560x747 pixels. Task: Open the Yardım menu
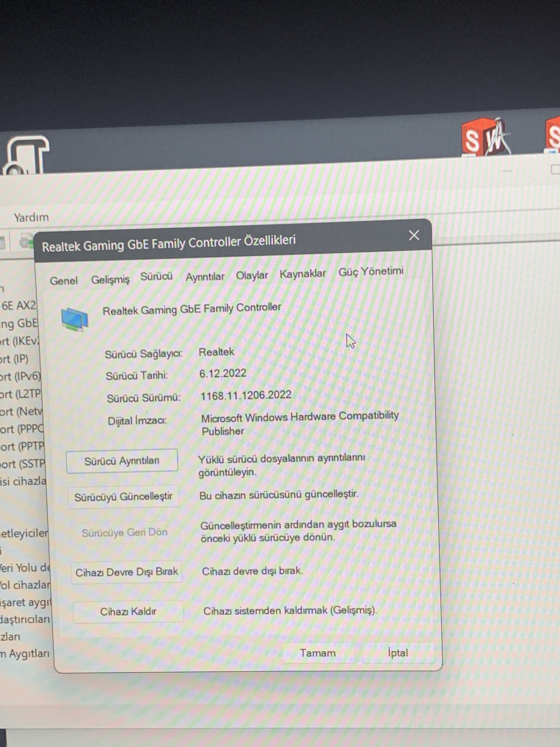(x=31, y=217)
